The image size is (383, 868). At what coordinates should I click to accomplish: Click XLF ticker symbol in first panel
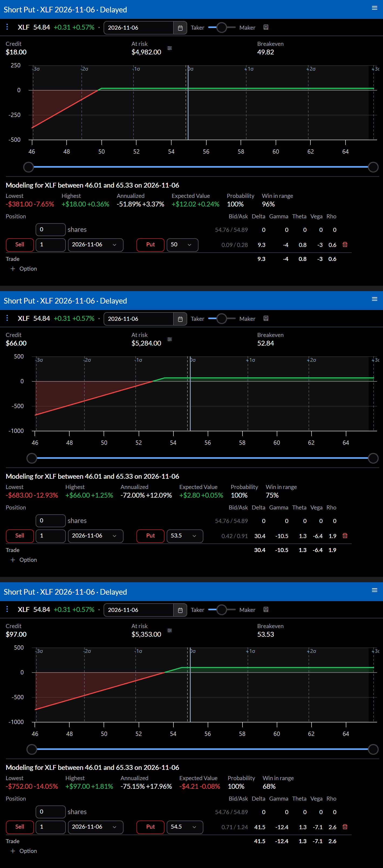coord(23,27)
